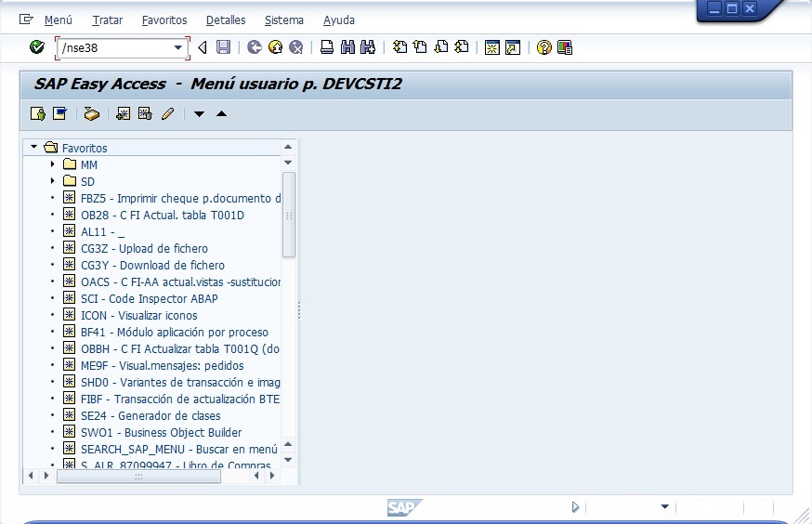Click the Save diskette icon
The width and height of the screenshot is (812, 524).
point(223,47)
